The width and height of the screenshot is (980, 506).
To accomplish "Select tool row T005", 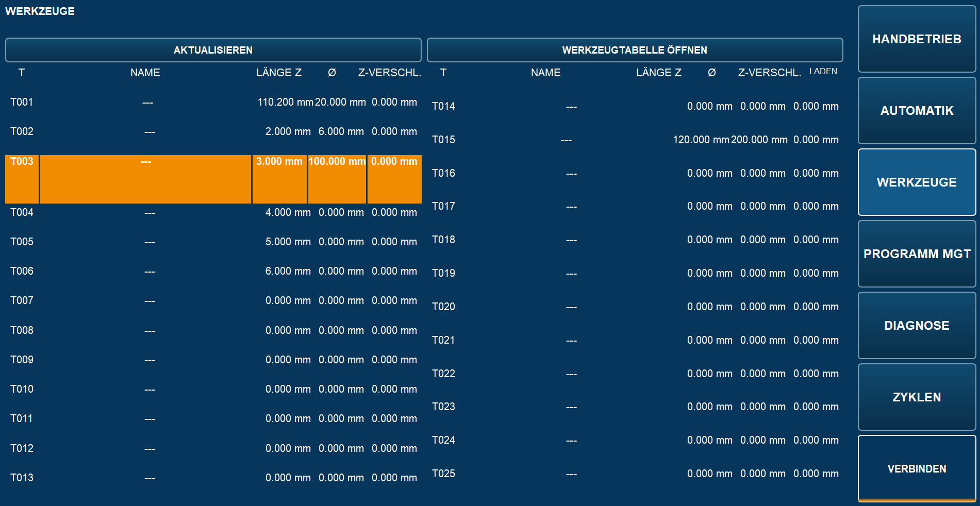I will tap(213, 242).
